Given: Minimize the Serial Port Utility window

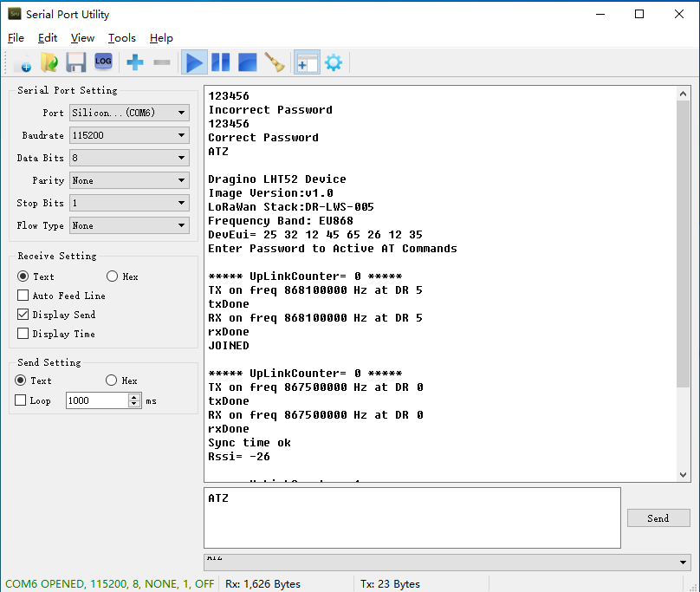Looking at the screenshot, I should point(600,14).
